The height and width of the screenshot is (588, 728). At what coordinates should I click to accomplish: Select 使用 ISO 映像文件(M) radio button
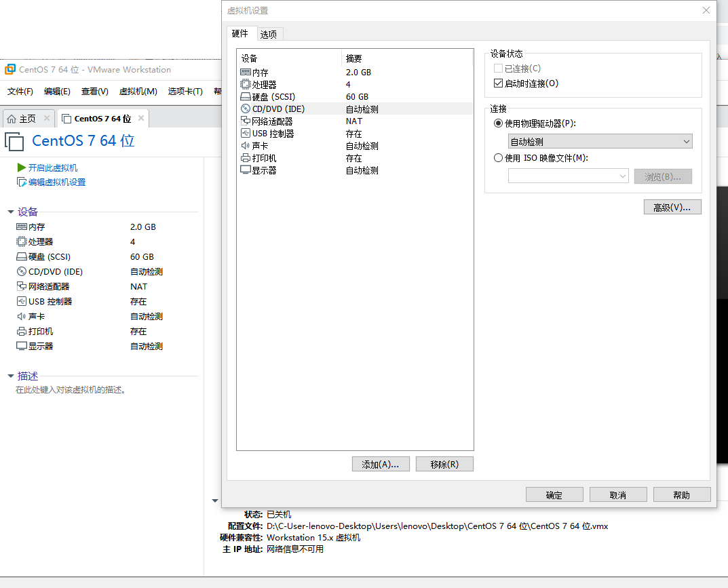tap(498, 158)
